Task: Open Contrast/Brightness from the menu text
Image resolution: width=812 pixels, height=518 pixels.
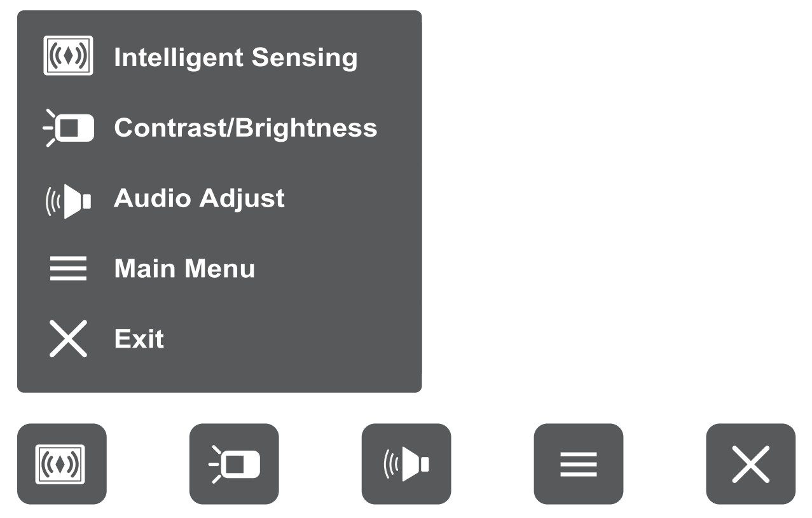Action: coord(245,128)
